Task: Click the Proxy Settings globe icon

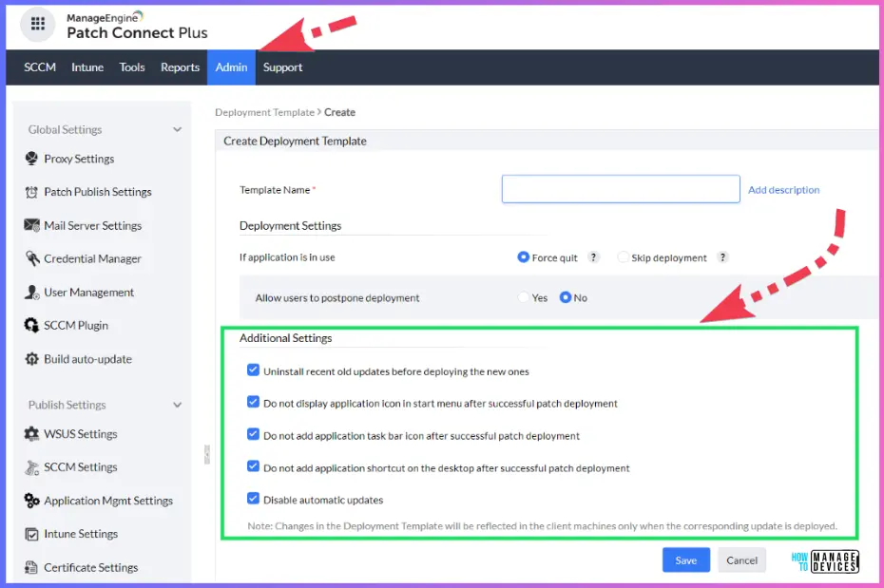Action: tap(31, 159)
